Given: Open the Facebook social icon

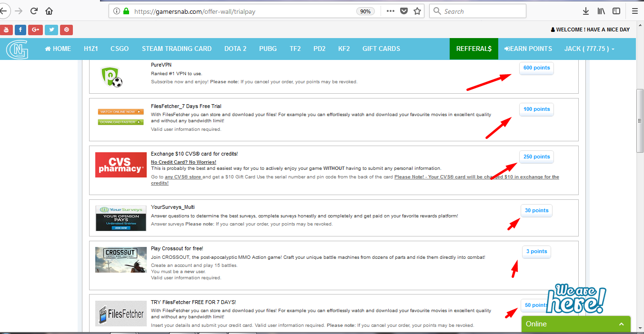Looking at the screenshot, I should tap(20, 29).
